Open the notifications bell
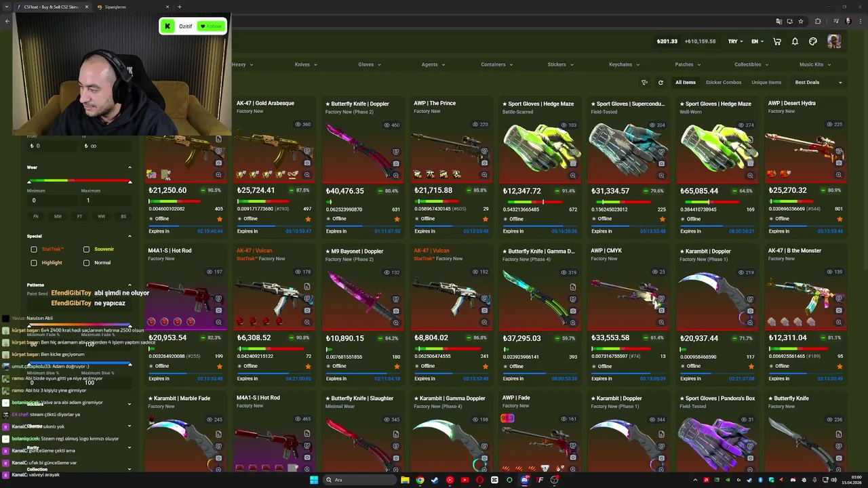 tap(795, 41)
